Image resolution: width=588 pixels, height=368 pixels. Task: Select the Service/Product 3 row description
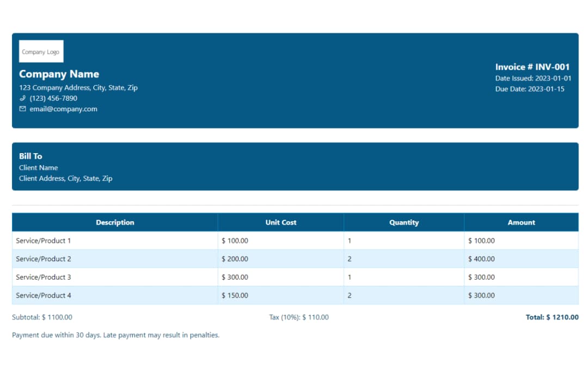pos(44,277)
